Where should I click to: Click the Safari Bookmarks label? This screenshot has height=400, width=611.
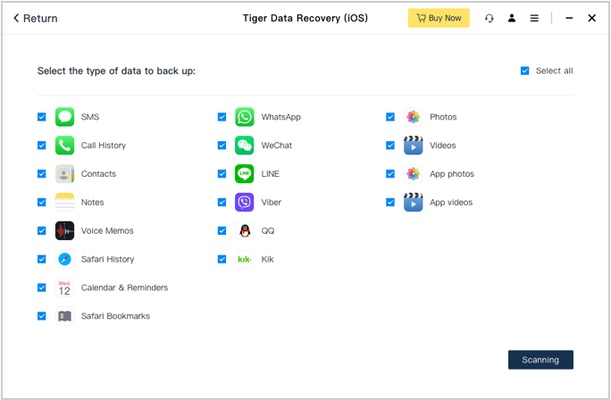point(115,316)
